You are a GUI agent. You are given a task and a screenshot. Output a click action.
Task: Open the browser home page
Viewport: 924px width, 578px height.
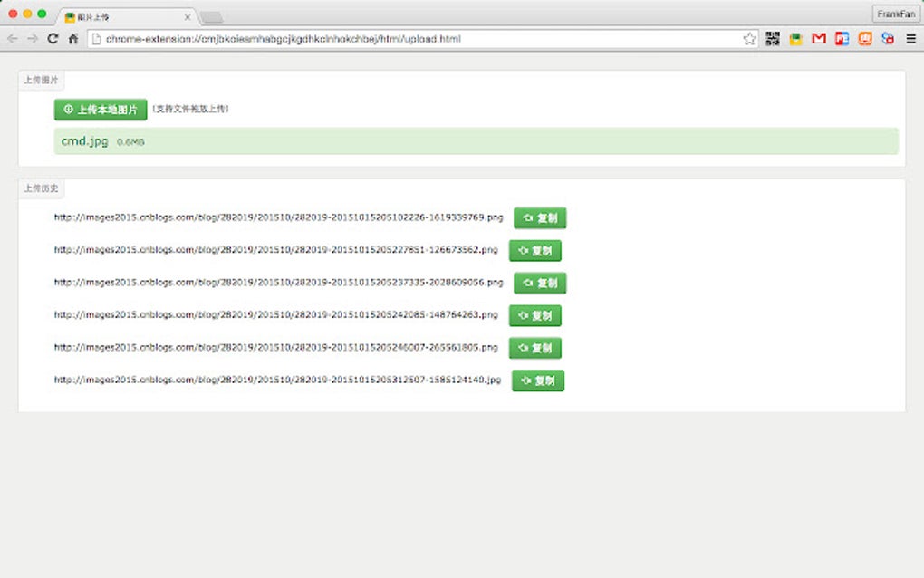click(73, 39)
